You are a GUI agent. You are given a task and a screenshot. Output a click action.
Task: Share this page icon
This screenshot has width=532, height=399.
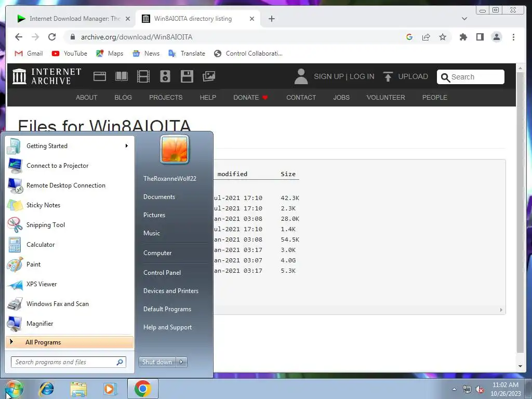click(426, 37)
